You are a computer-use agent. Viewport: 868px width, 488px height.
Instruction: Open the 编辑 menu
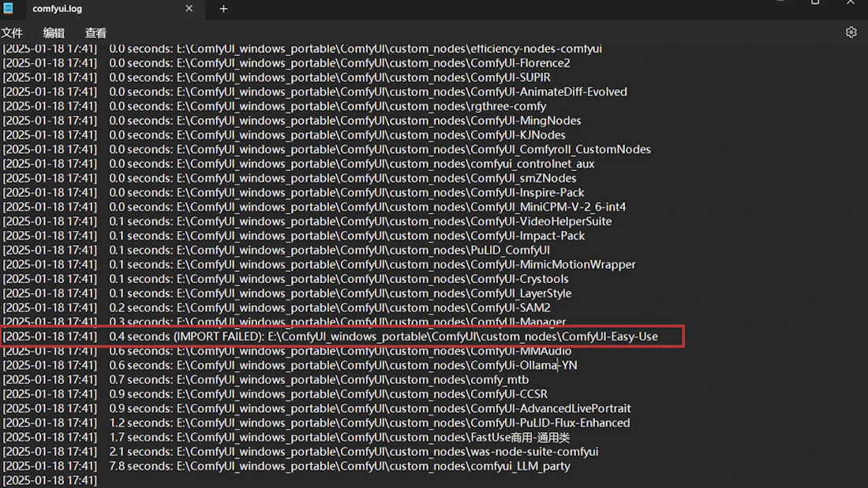coord(53,32)
